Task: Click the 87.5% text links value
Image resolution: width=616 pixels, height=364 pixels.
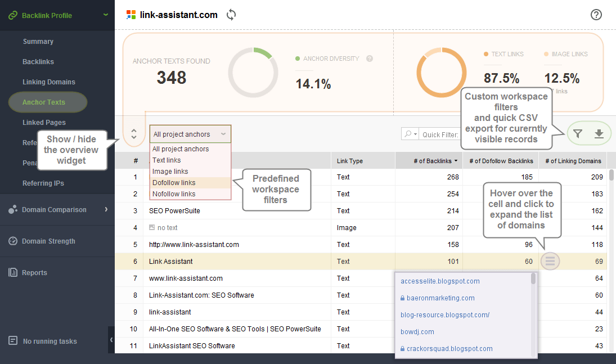Action: [x=501, y=78]
